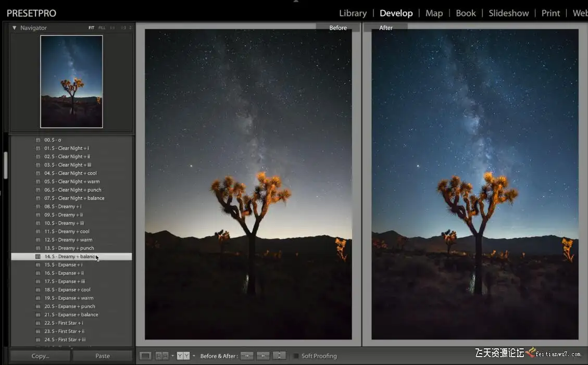
Task: Apply preset 24. S - First Star + iii
Action: click(71, 340)
